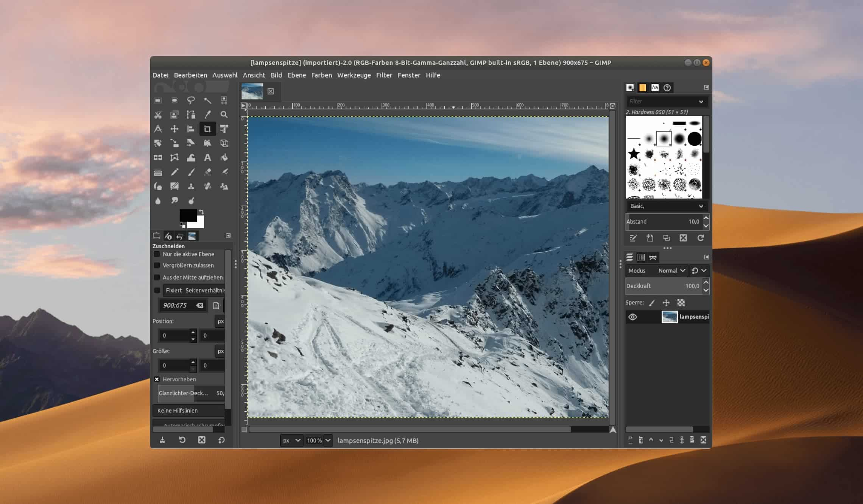Enable Nur die aktive Ebene checkbox
This screenshot has height=504, width=863.
pos(157,254)
